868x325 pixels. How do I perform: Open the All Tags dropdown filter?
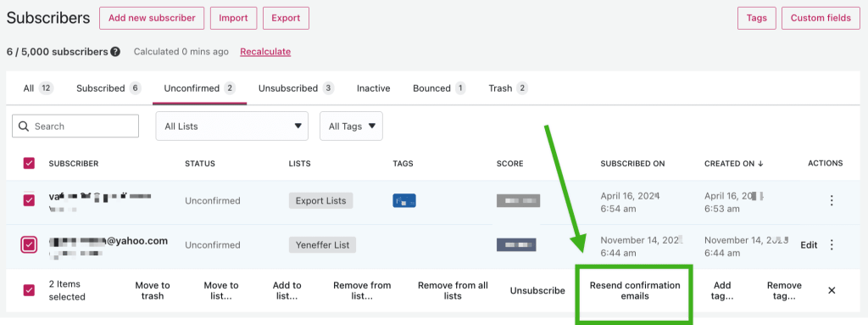pyautogui.click(x=352, y=126)
